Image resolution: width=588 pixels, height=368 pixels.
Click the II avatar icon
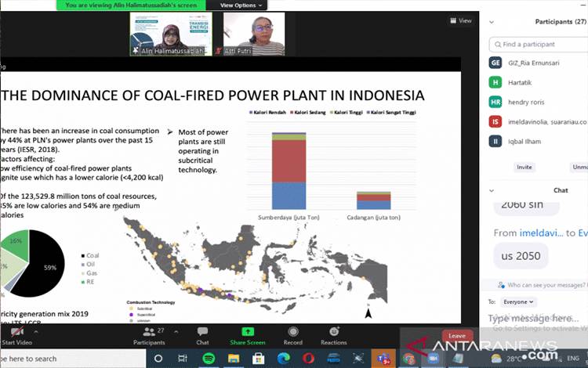click(495, 142)
